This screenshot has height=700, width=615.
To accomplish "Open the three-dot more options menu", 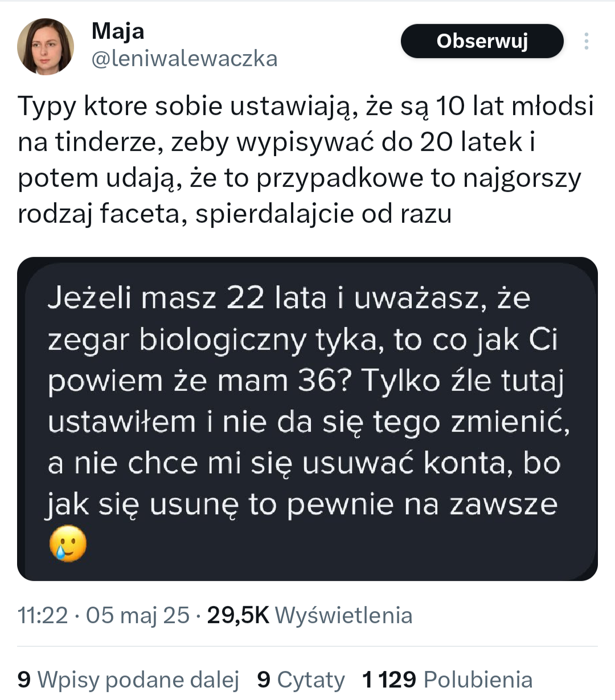I will [586, 41].
